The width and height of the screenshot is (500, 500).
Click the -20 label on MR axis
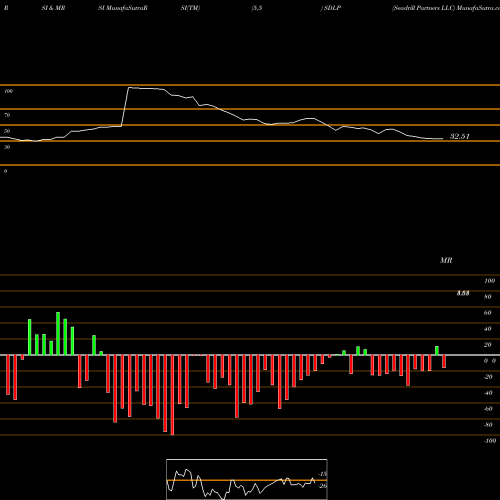[488, 377]
